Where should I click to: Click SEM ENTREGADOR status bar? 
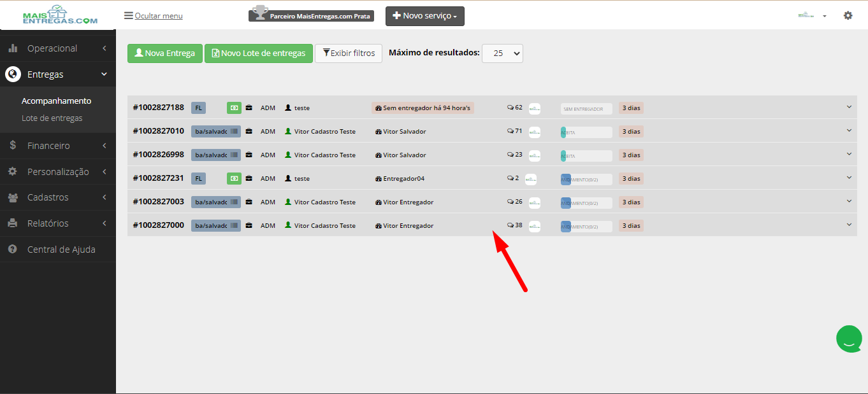[x=586, y=109]
